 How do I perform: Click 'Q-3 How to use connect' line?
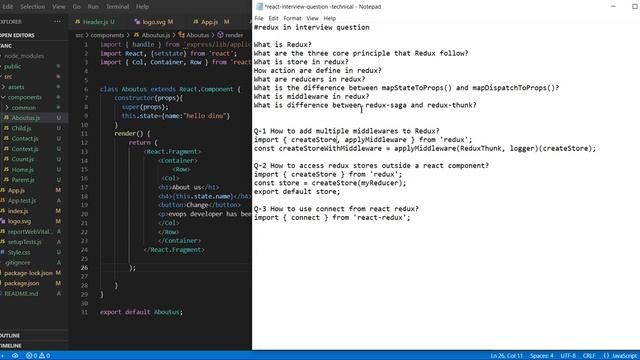(336, 209)
